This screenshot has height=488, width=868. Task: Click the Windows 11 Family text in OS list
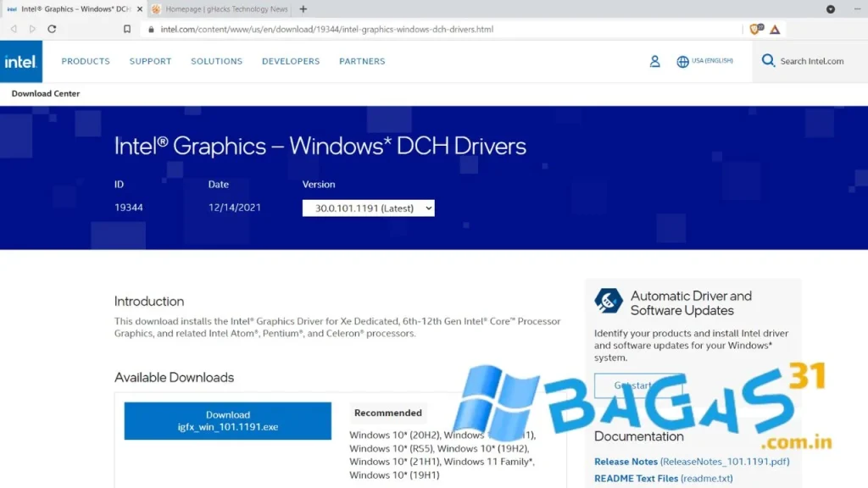pyautogui.click(x=488, y=462)
